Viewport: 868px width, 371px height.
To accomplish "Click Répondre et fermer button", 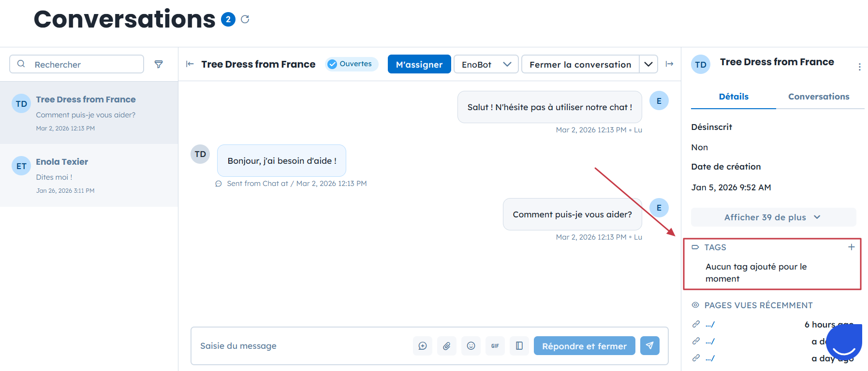I will [584, 346].
